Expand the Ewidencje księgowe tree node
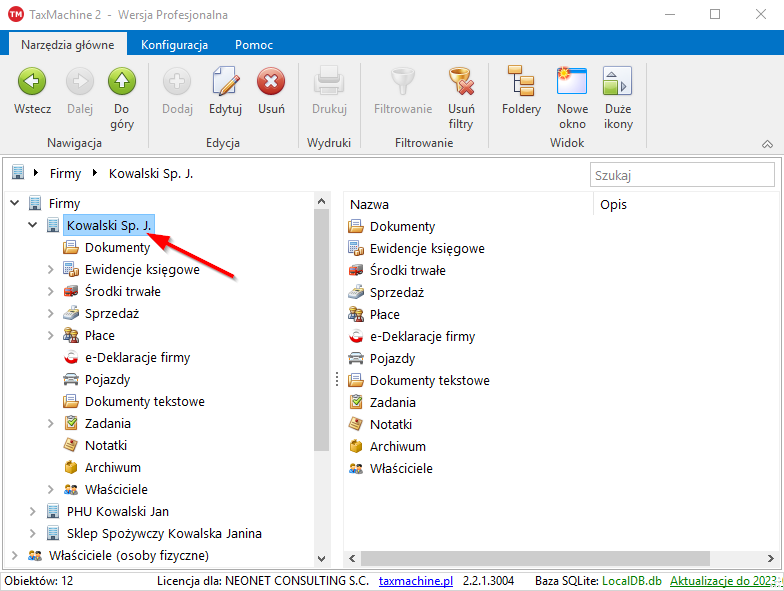Image resolution: width=784 pixels, height=591 pixels. pyautogui.click(x=52, y=269)
